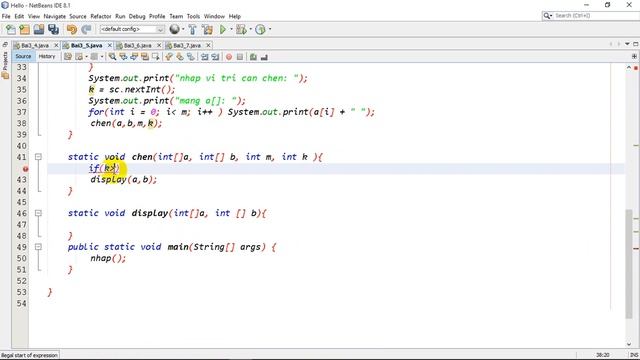Expand the dropdown arrow beside the globe icon
Screen dimensions: 640x360
click(182, 29)
